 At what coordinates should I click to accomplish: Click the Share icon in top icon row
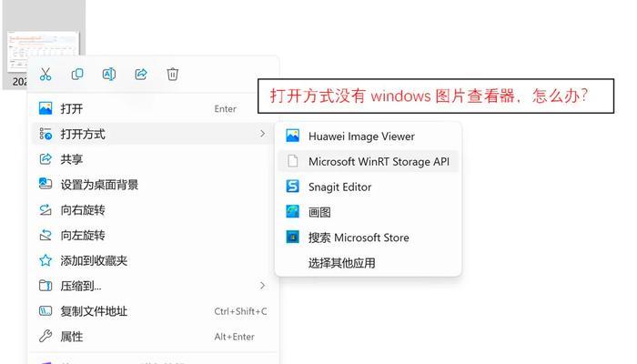click(x=140, y=75)
